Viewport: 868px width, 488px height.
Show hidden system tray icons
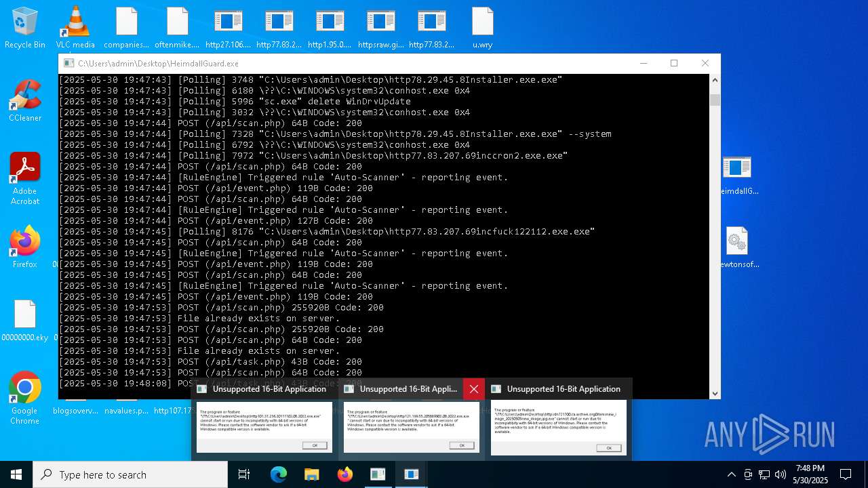point(731,474)
